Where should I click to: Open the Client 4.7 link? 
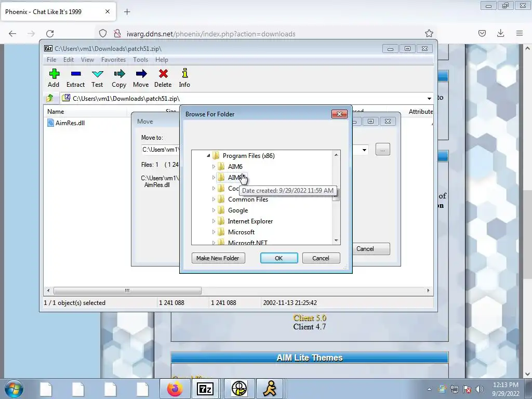pyautogui.click(x=310, y=327)
